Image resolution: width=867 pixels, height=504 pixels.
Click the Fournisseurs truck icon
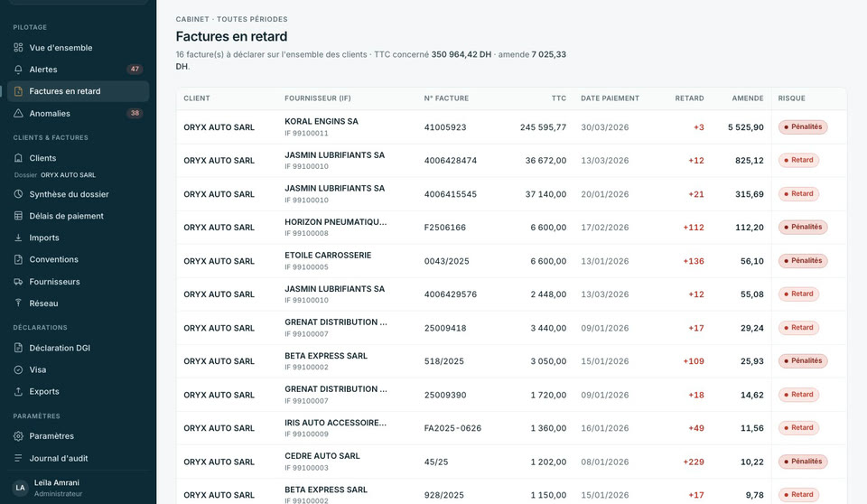point(18,282)
